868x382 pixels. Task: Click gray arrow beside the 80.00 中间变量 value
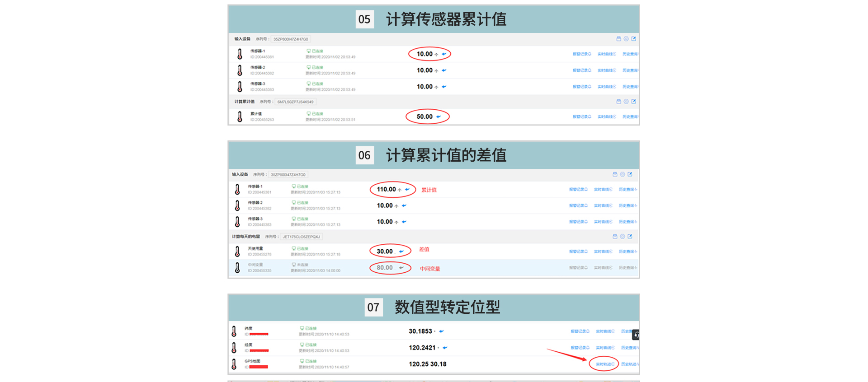pos(401,268)
